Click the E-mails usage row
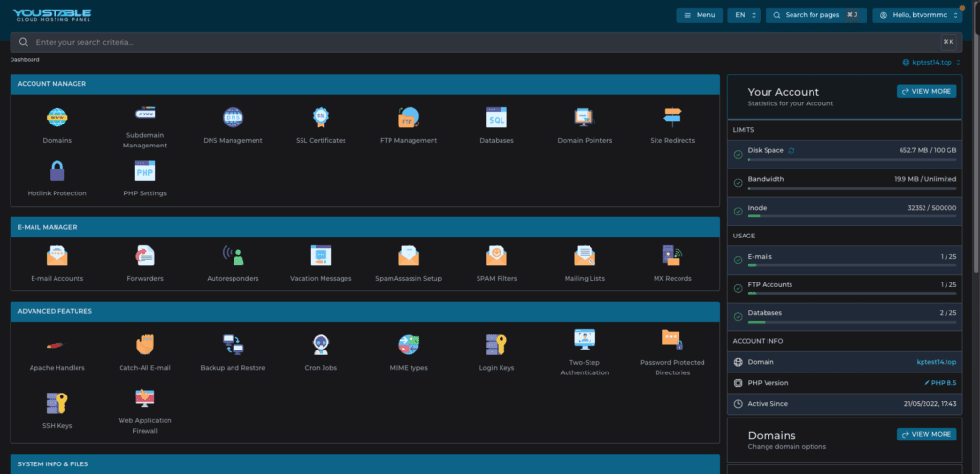The image size is (980, 474). (844, 260)
